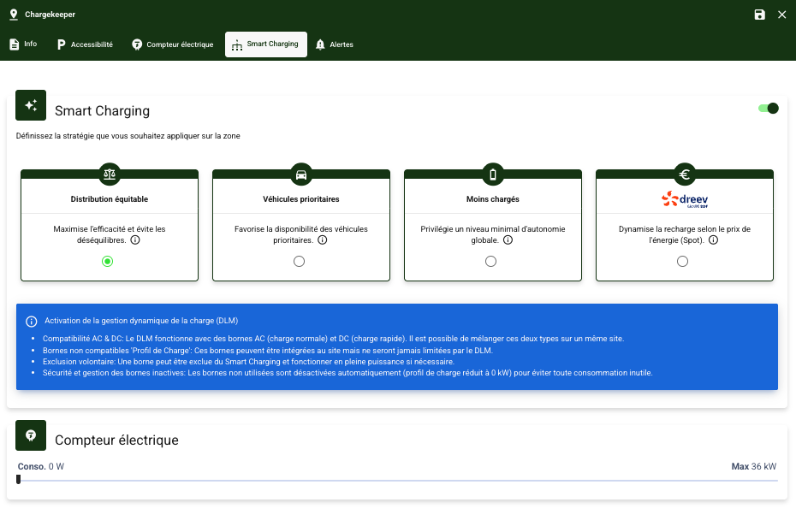Screen dimensions: 796x532
Task: Select Véhicules prioritaires radio button
Action: click(x=299, y=262)
